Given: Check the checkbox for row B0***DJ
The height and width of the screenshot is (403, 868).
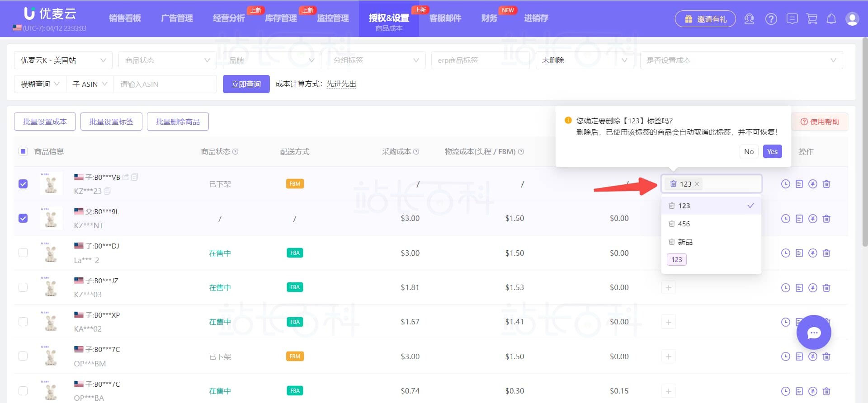Looking at the screenshot, I should [23, 253].
